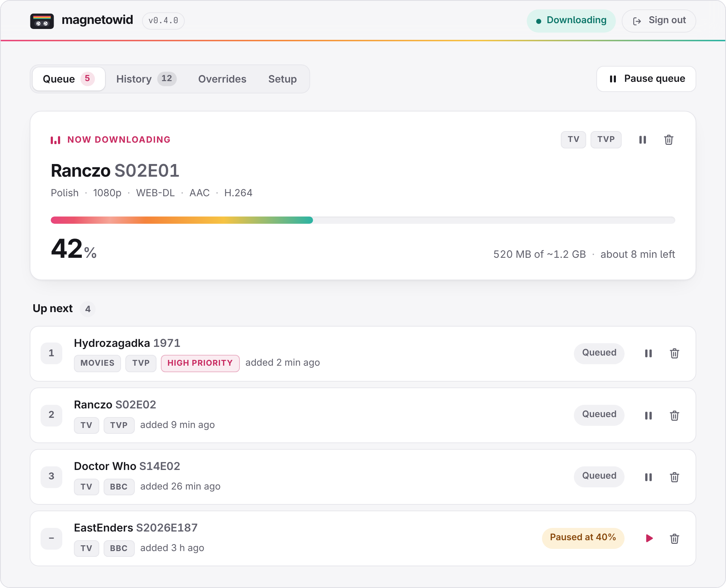
Task: Open the Overrides tab
Action: 222,79
